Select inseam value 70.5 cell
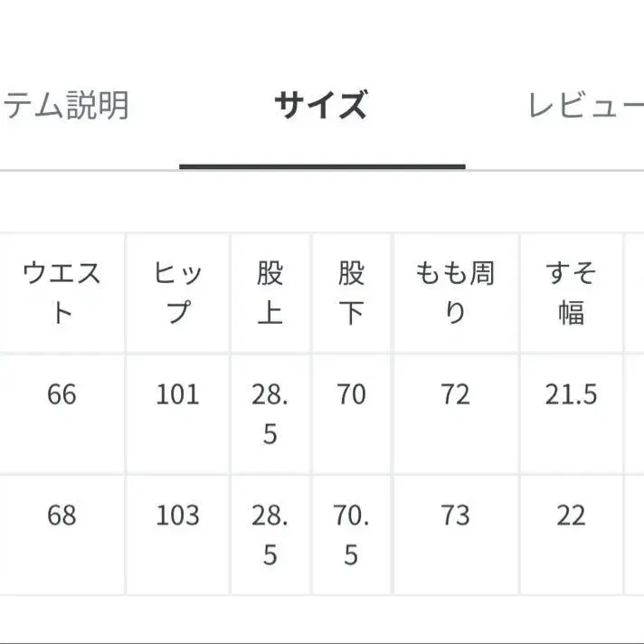644x644 pixels. [x=352, y=535]
